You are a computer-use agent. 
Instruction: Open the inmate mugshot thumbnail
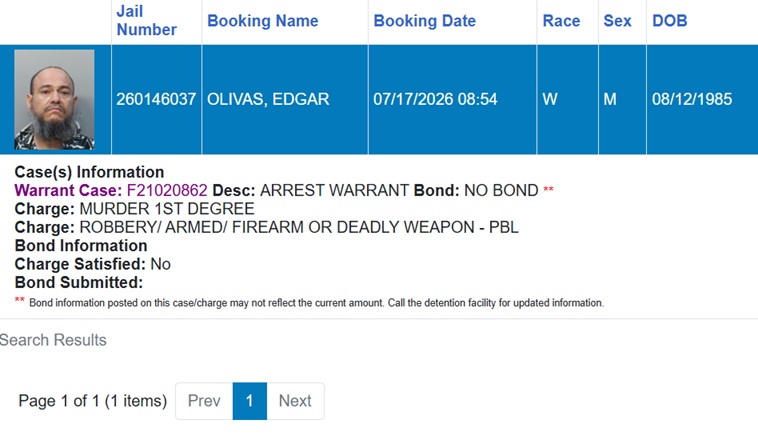click(54, 100)
